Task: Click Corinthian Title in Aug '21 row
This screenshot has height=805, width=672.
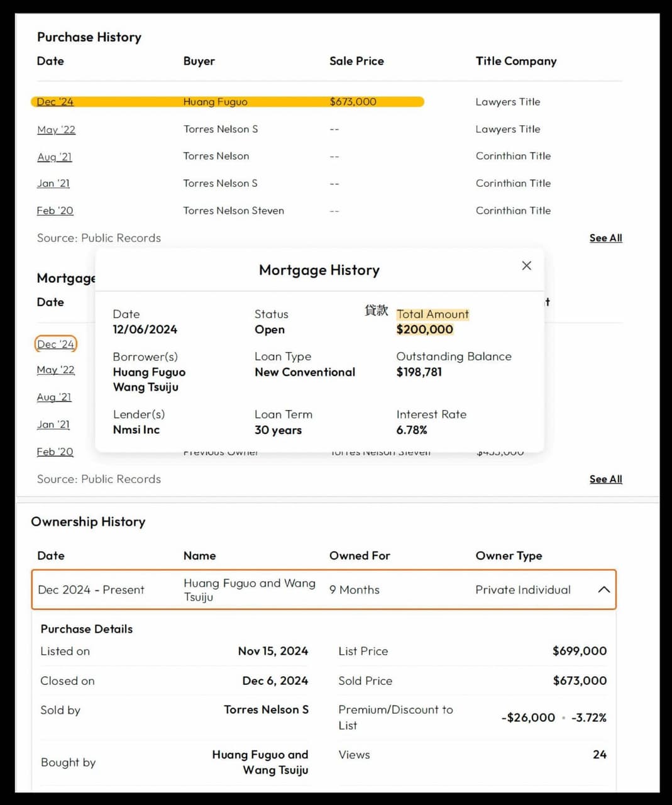Action: pos(513,156)
